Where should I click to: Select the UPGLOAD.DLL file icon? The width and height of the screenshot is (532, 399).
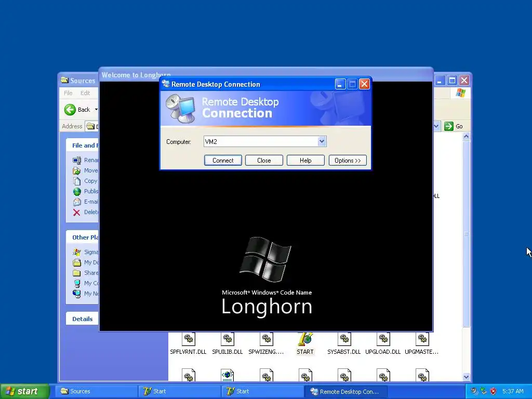[383, 339]
